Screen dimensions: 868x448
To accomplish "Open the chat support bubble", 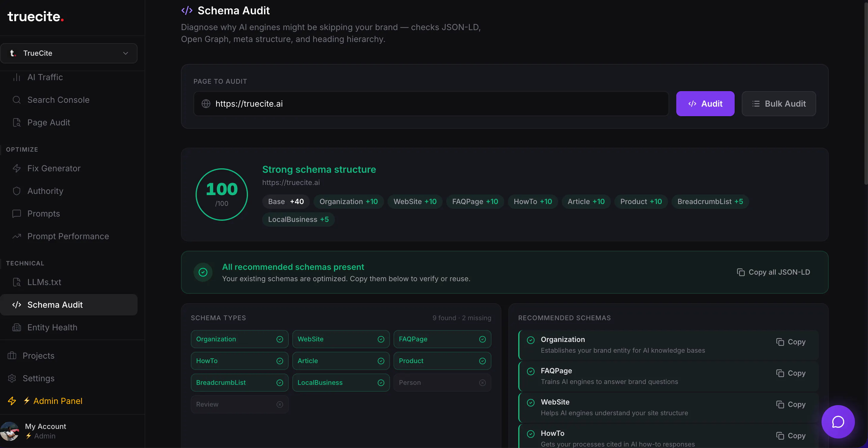I will 838,422.
